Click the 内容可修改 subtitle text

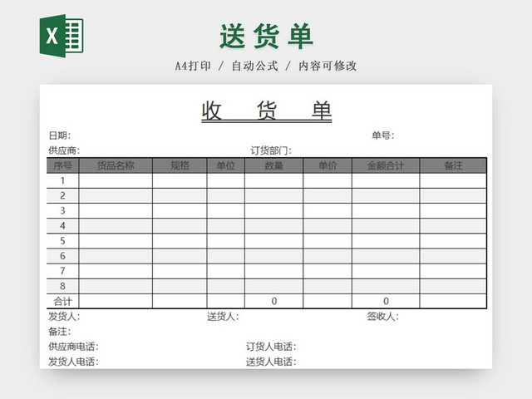click(x=328, y=66)
